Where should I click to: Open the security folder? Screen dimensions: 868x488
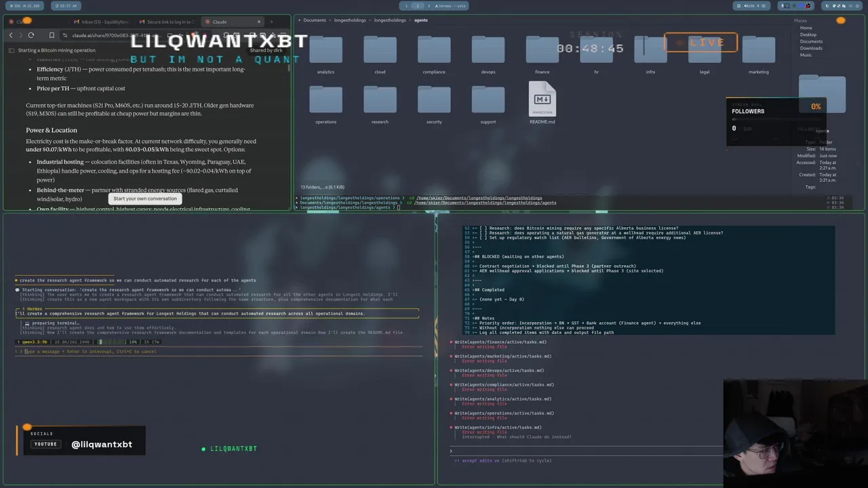(x=434, y=104)
